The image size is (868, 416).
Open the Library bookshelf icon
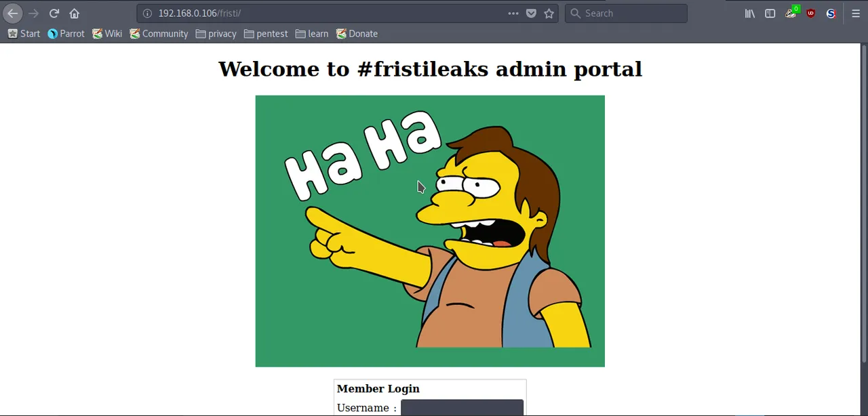750,13
